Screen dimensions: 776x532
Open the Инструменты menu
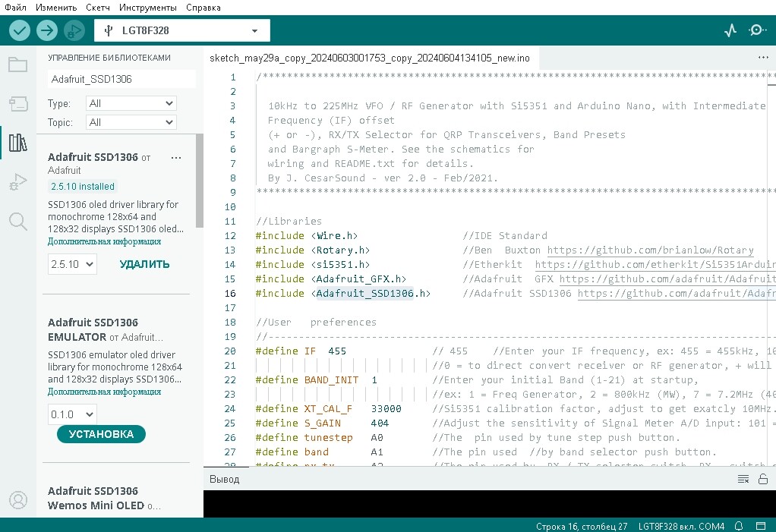coord(147,8)
